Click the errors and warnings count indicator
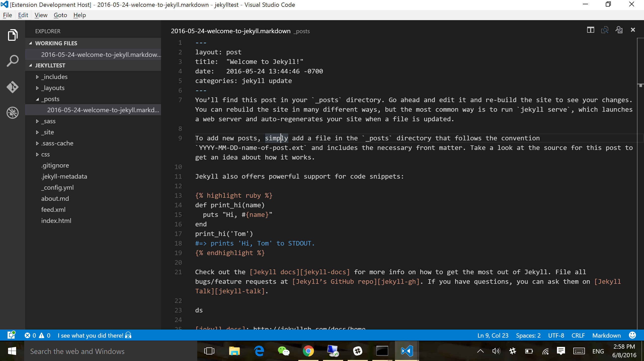The height and width of the screenshot is (361, 644). click(x=37, y=335)
